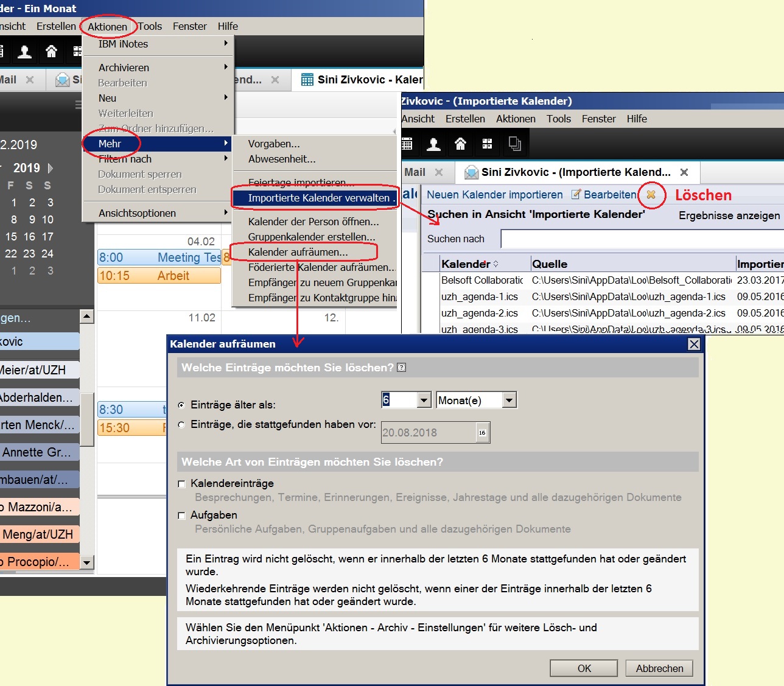Click the calendar icon in the Importierte Kalender window
Image resolution: width=784 pixels, height=686 pixels.
pyautogui.click(x=407, y=144)
